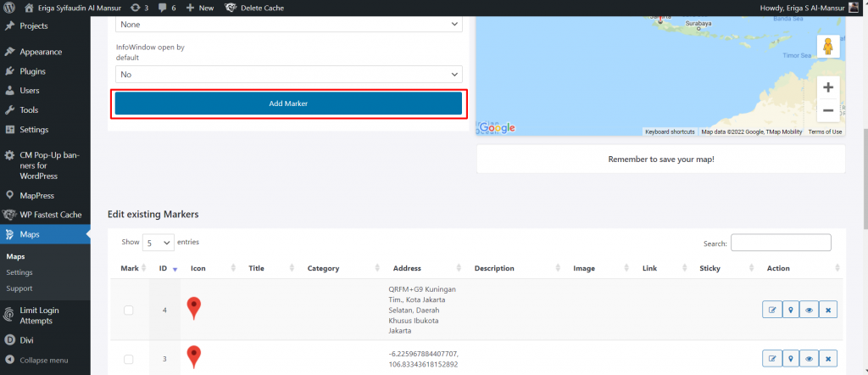Click the Add Marker button
Viewport: 868px width, 375px height.
pos(288,104)
